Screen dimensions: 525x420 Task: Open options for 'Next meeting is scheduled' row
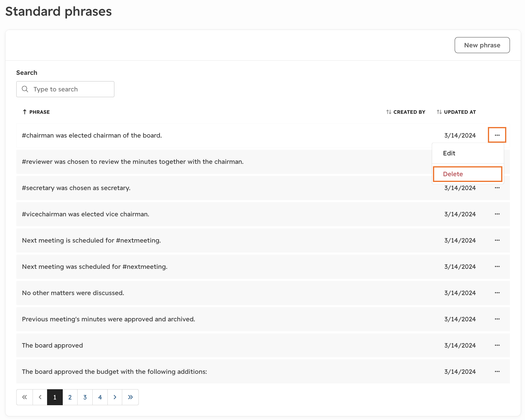tap(497, 240)
